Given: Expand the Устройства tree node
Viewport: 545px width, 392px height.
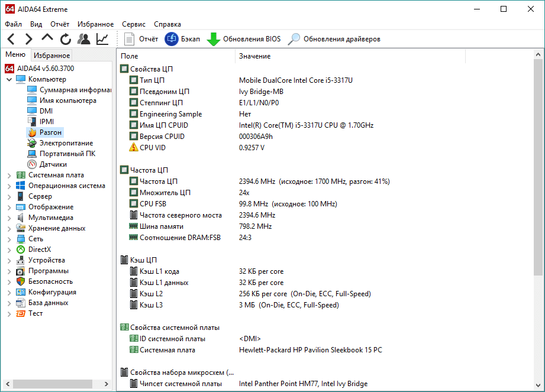Looking at the screenshot, I should point(9,261).
